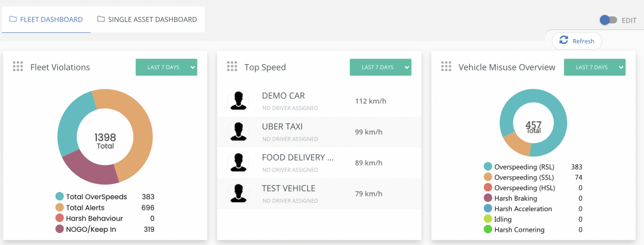
Task: Click the Vehicle Misuse Overview drag handle icon
Action: pyautogui.click(x=446, y=67)
